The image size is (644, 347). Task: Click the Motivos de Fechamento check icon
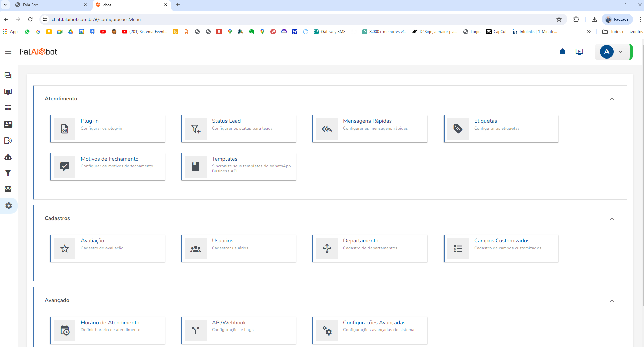65,167
